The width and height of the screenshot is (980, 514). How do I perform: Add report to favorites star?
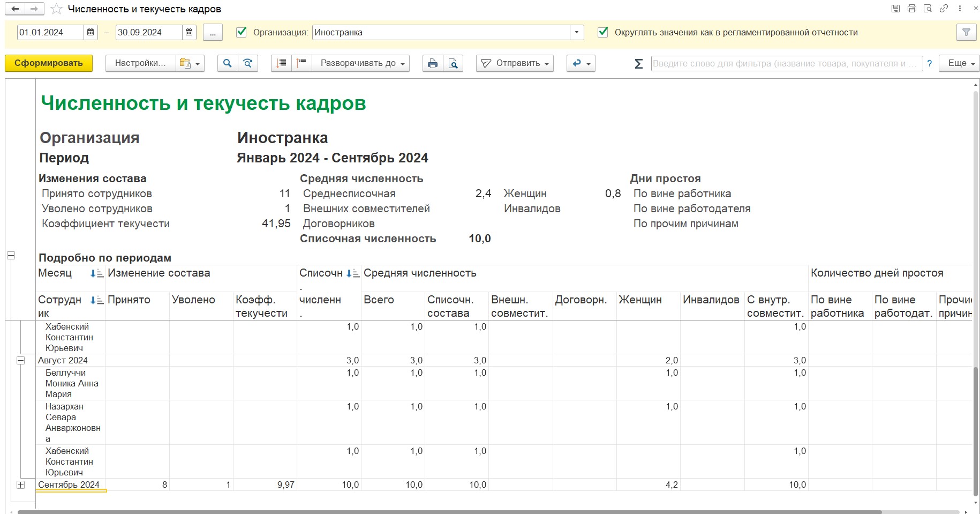point(56,9)
